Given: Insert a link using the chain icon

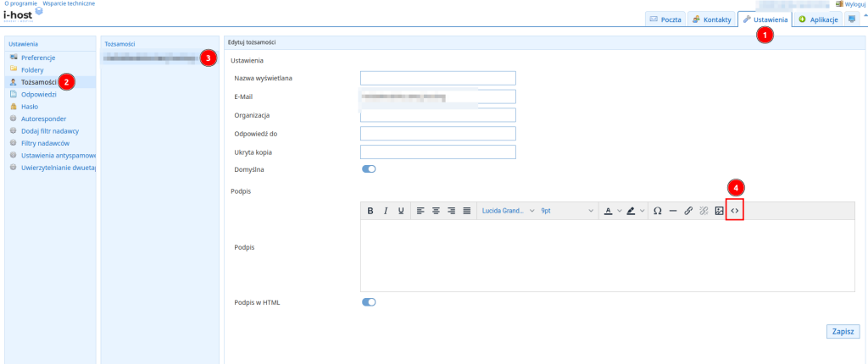Looking at the screenshot, I should pos(688,211).
